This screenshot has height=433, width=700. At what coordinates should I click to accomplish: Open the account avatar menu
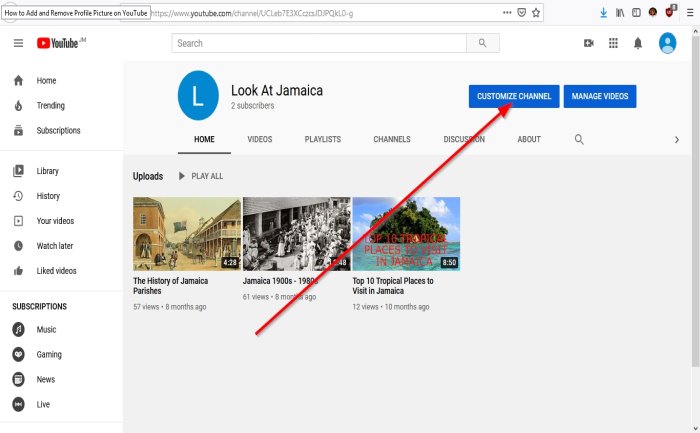pos(668,43)
